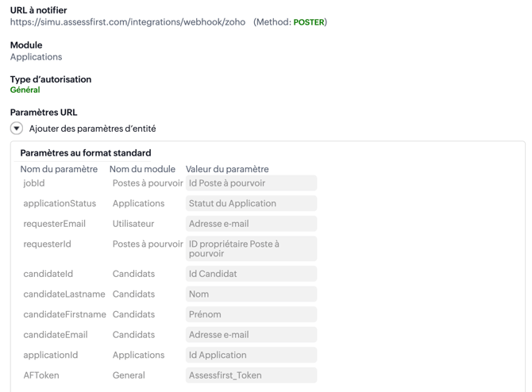
Task: Click the Id Poste à pourvoir field
Action: [251, 183]
